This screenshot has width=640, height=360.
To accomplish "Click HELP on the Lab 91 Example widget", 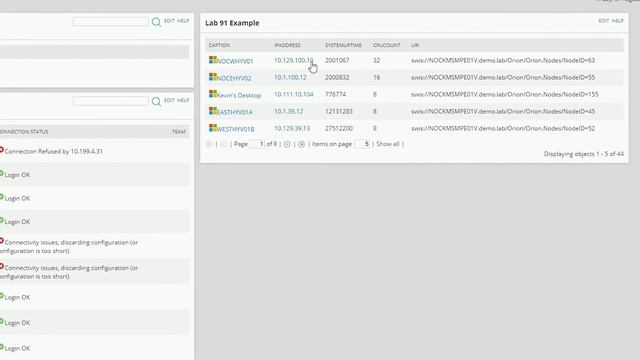I will pos(618,21).
